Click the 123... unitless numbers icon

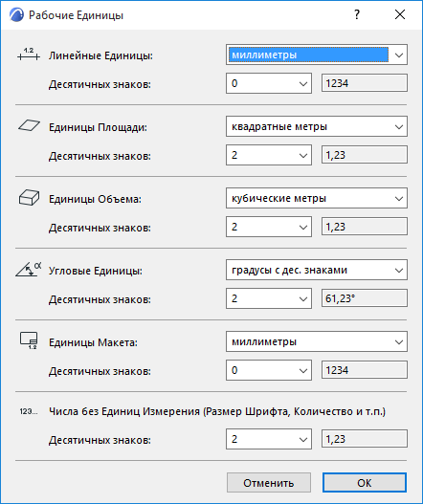tap(29, 411)
